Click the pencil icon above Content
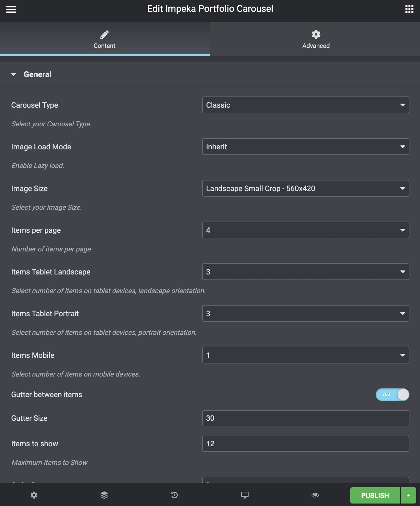The width and height of the screenshot is (420, 506). [x=105, y=34]
